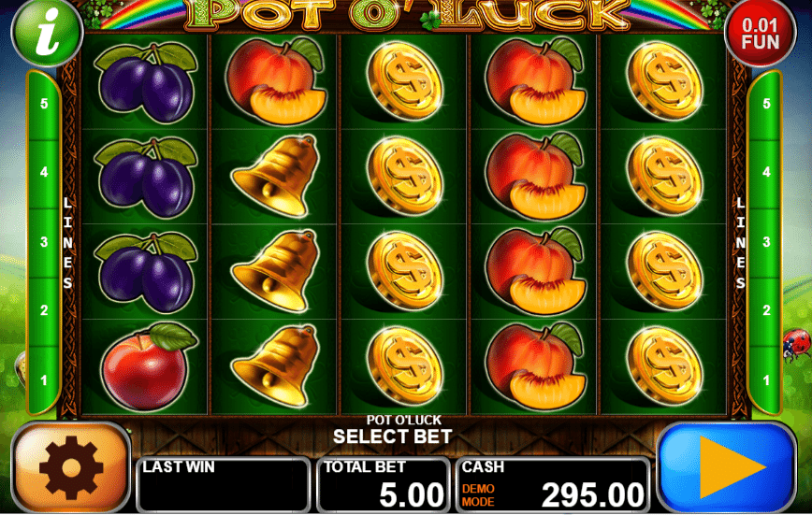Select line 1 on the left panel
This screenshot has width=812, height=515.
click(x=44, y=380)
